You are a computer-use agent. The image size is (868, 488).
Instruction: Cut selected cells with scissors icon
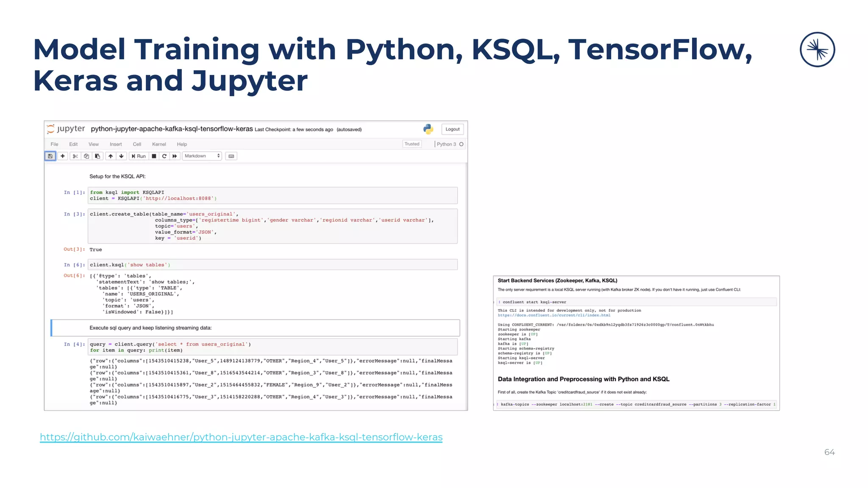75,156
